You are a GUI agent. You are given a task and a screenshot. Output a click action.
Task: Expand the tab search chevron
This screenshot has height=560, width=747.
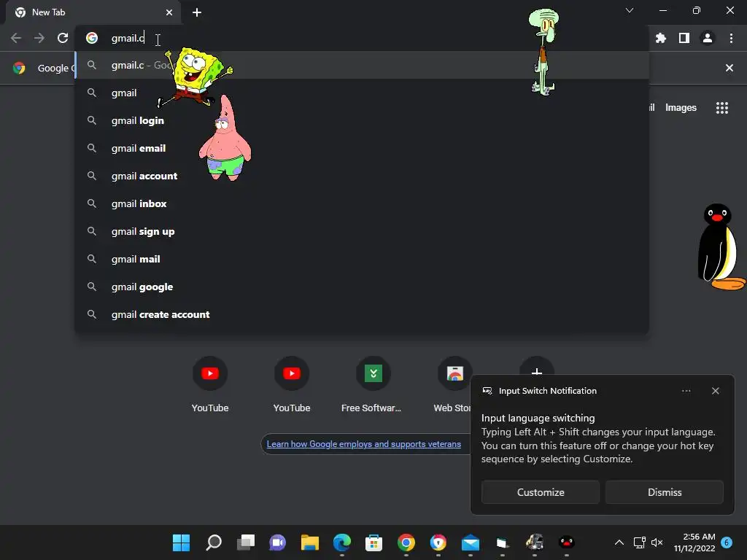[x=630, y=10]
